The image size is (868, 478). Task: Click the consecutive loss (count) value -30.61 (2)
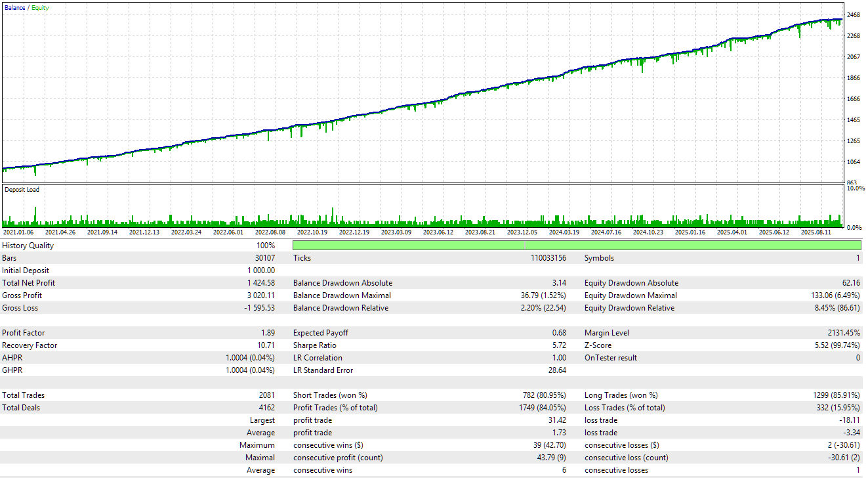[844, 458]
